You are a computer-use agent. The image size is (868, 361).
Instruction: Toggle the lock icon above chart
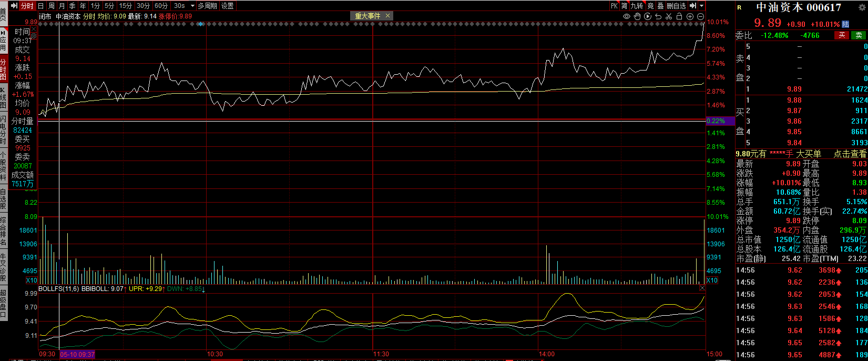tap(679, 16)
